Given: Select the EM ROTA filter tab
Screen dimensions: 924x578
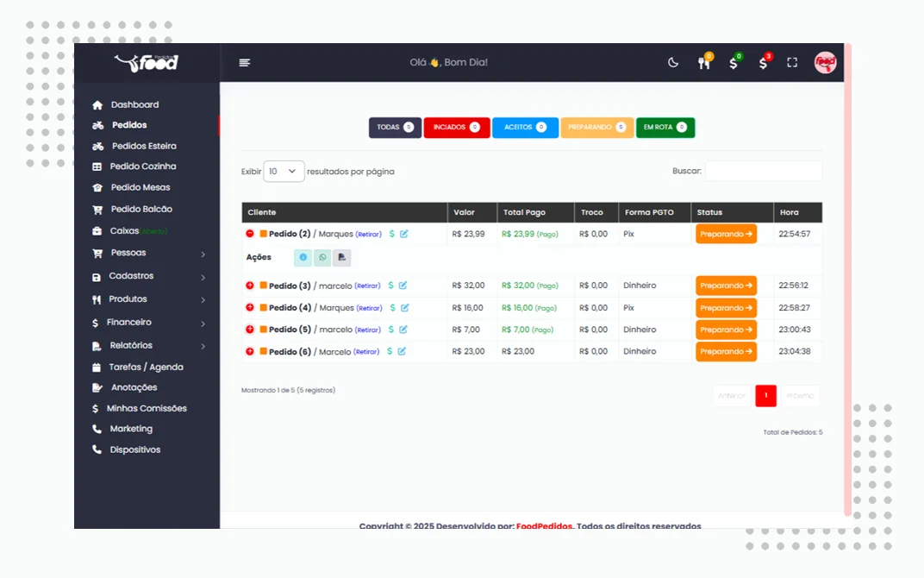Looking at the screenshot, I should (x=665, y=128).
